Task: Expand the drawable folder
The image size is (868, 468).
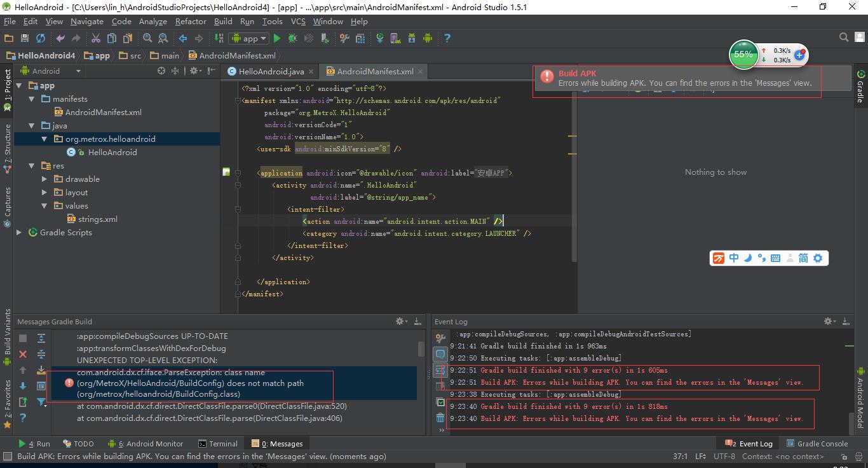Action: (x=44, y=179)
